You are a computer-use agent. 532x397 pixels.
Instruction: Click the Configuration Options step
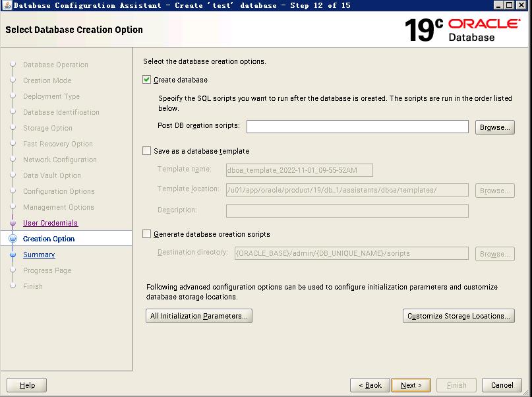pos(59,191)
